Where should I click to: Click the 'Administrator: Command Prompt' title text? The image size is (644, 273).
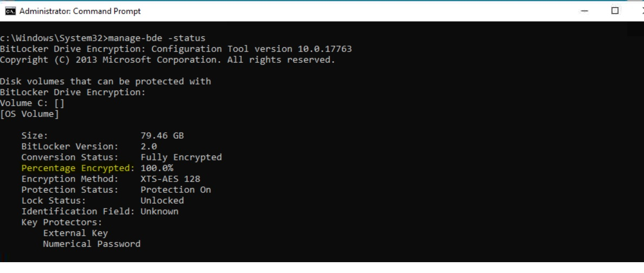pyautogui.click(x=80, y=11)
